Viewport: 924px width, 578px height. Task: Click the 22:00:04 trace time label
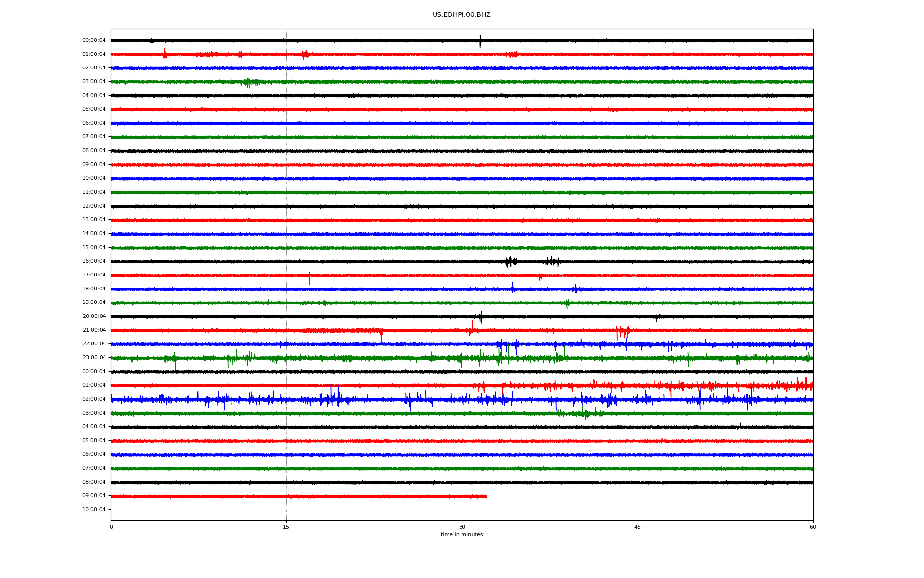(x=94, y=344)
